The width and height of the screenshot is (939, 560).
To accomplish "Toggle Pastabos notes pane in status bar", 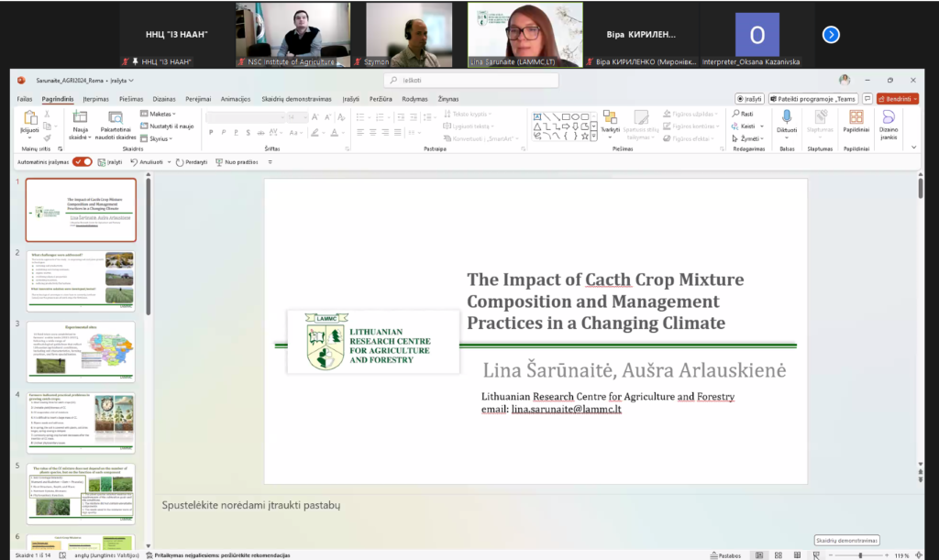I will tap(725, 555).
